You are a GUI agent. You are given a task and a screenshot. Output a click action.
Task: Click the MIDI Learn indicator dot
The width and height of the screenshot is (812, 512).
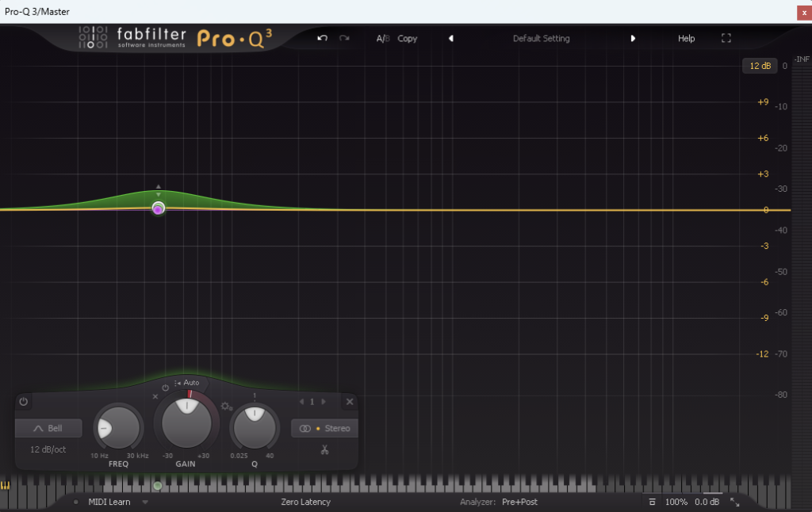coord(76,502)
